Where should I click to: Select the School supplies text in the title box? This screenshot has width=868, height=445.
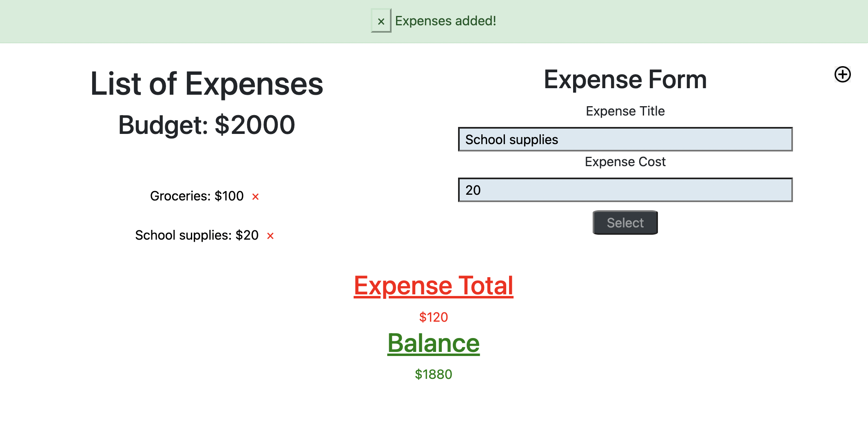point(512,140)
